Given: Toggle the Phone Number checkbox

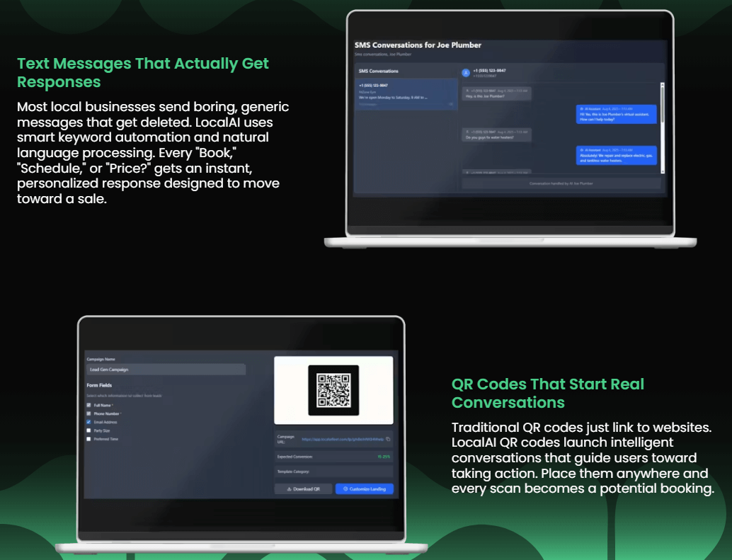Looking at the screenshot, I should point(88,413).
